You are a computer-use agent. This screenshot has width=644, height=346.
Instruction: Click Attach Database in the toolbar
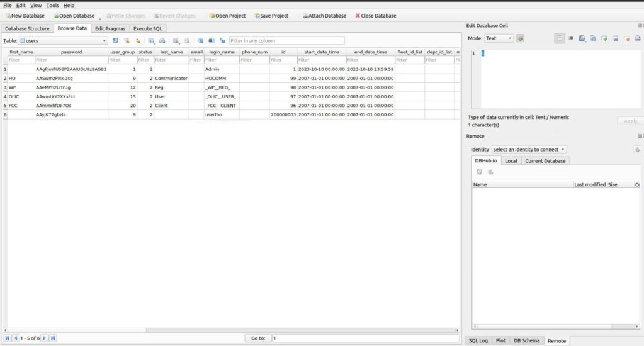tap(324, 16)
